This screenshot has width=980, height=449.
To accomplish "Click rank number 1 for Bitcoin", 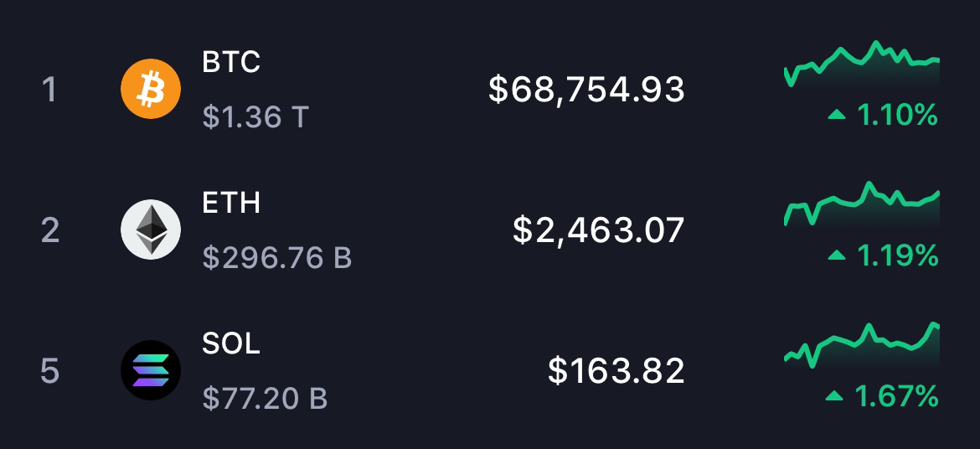I will click(49, 90).
